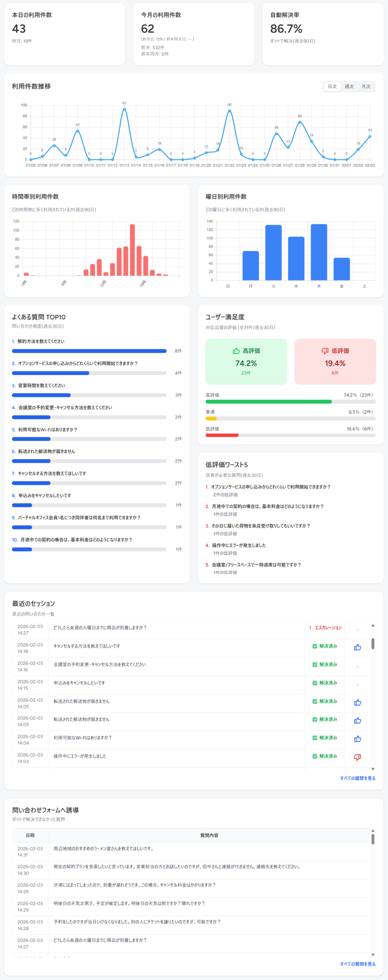This screenshot has width=388, height=980.
Task: Click the 解決済み check icon on the 14:16 session
Action: coord(315,665)
